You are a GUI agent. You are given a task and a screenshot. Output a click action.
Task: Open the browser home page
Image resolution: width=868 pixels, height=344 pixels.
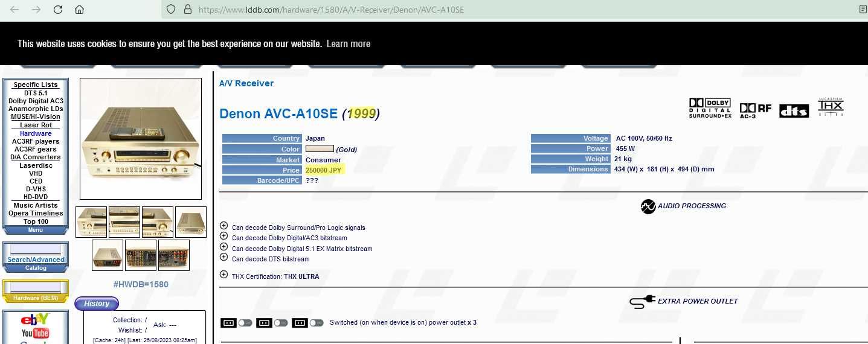79,10
